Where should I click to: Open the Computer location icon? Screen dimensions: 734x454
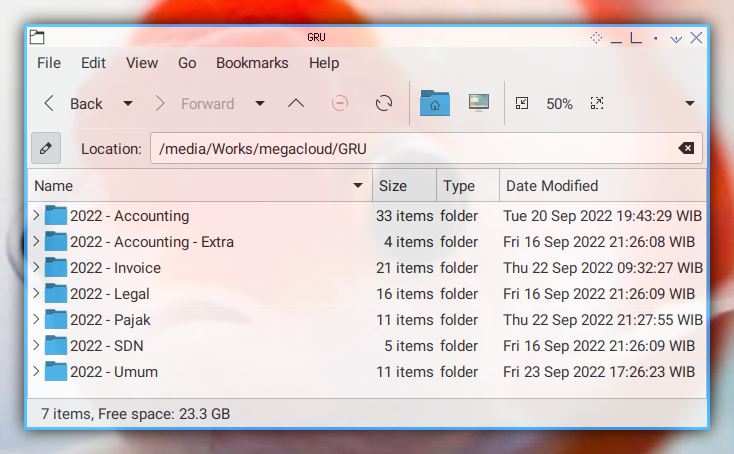[479, 103]
